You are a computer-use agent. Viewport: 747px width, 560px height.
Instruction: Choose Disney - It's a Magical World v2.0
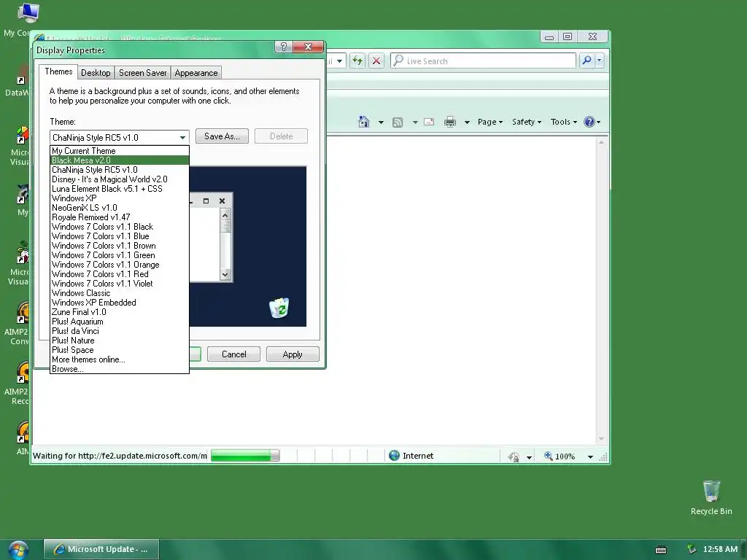click(x=119, y=179)
